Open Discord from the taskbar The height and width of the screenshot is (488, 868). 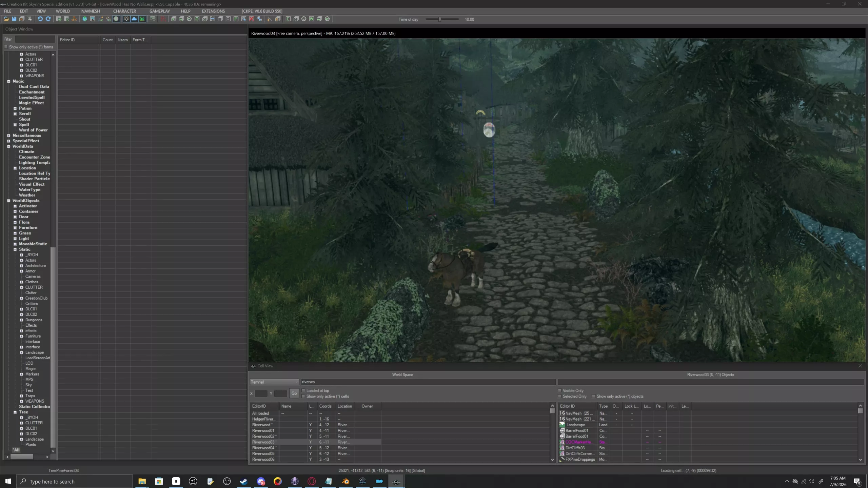point(261,481)
